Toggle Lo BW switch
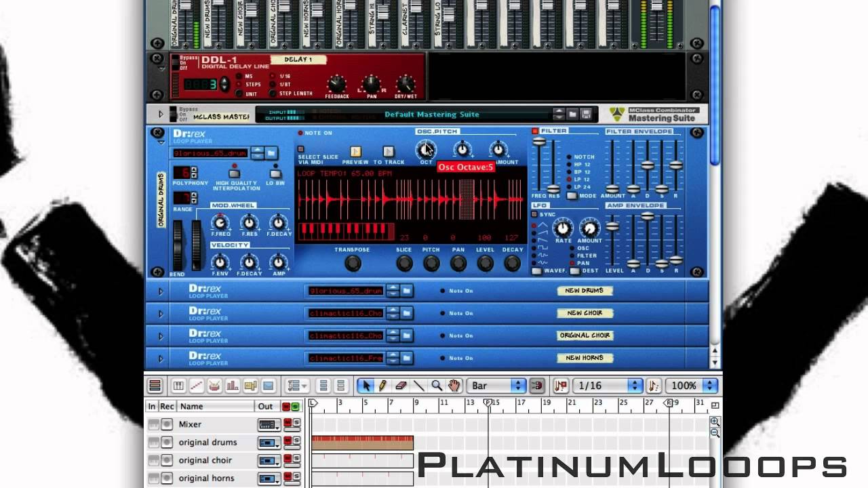This screenshot has height=488, width=868. (x=275, y=173)
